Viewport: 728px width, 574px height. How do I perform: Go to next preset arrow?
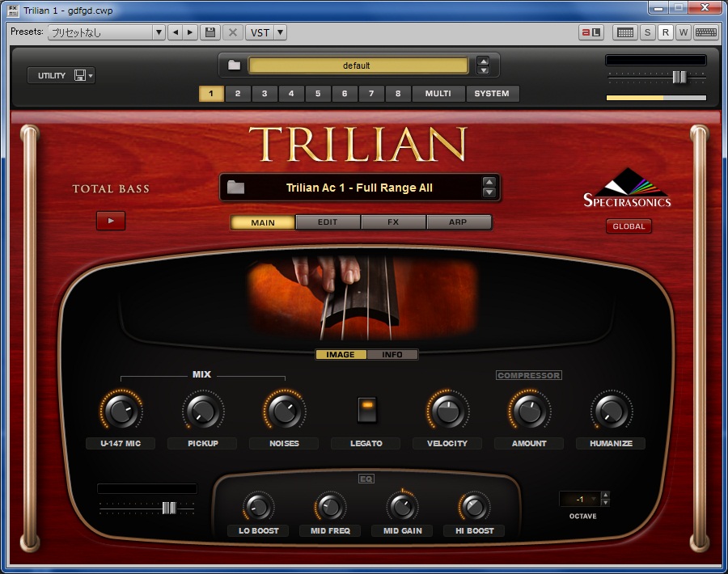[x=190, y=32]
